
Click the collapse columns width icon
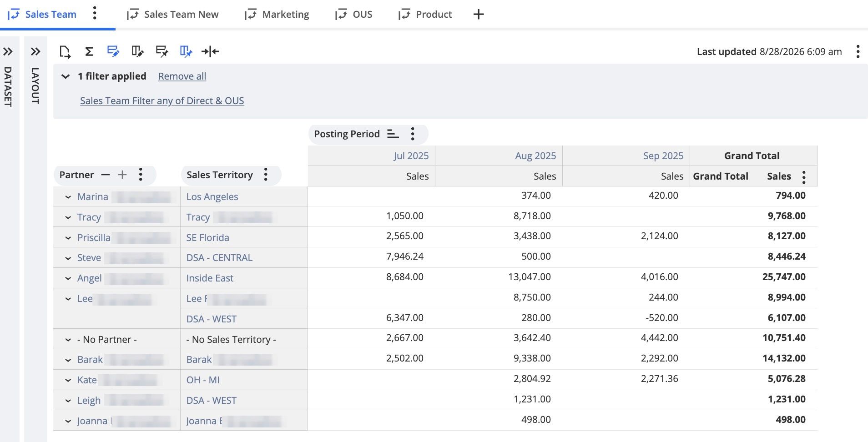pos(210,52)
